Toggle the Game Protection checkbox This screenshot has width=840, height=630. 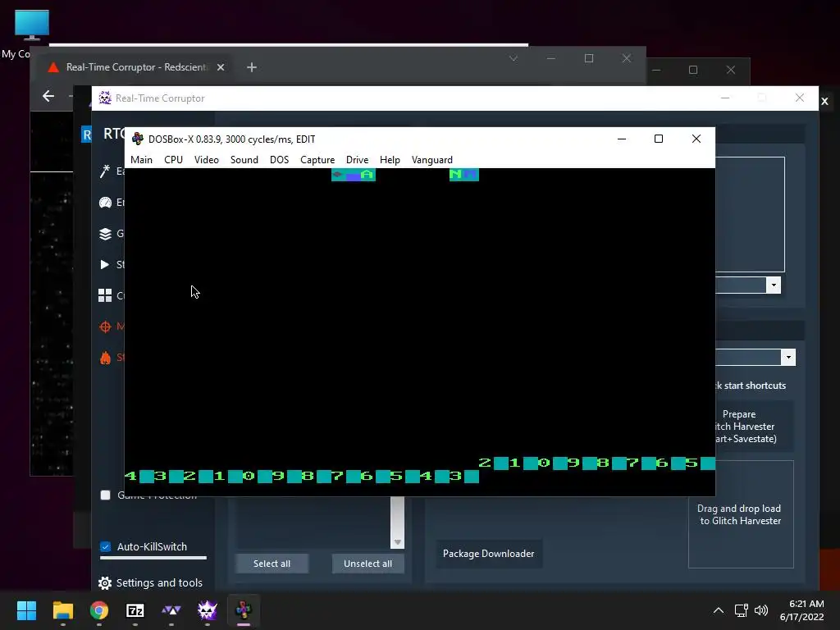[106, 495]
